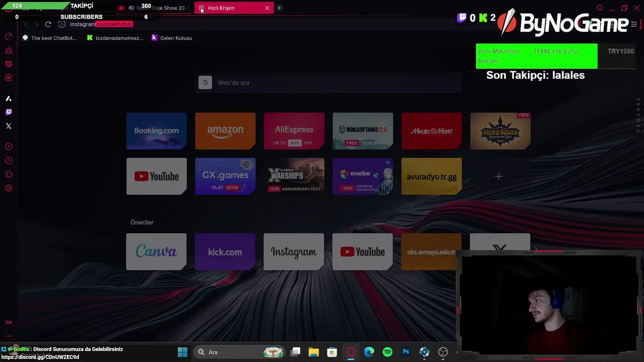This screenshot has height=362, width=644.
Task: Click the square M icon in sidebar
Action: 9,78
